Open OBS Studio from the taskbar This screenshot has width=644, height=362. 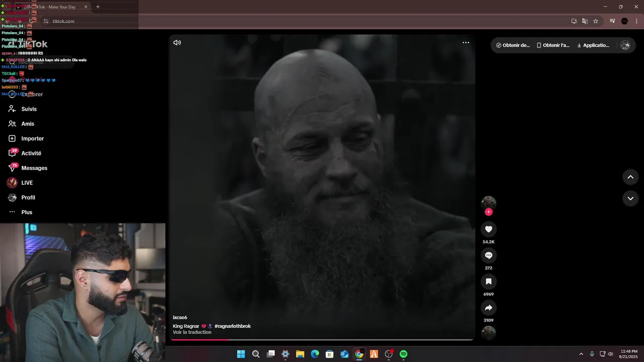click(388, 354)
